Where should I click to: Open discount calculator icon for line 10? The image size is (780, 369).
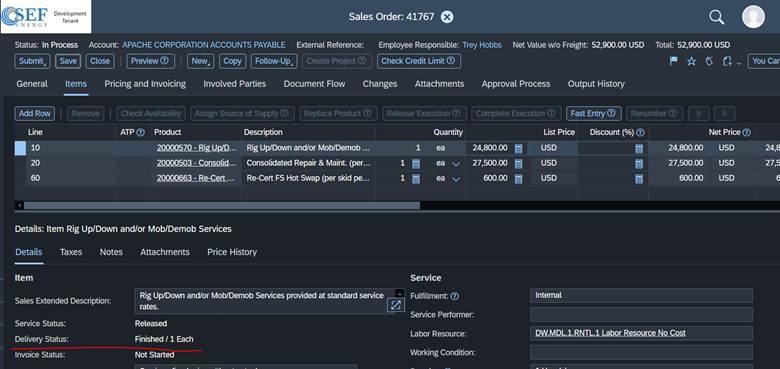point(639,148)
